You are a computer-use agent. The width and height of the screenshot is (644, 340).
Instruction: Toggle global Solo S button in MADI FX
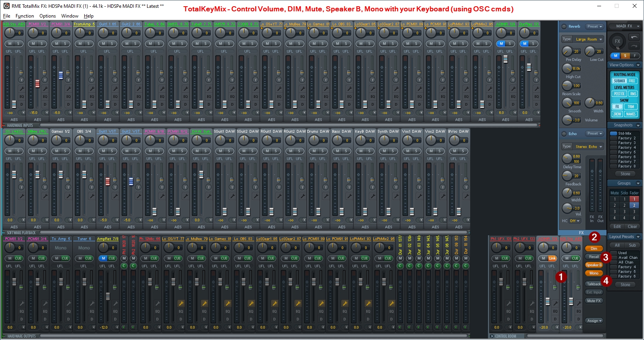(625, 56)
